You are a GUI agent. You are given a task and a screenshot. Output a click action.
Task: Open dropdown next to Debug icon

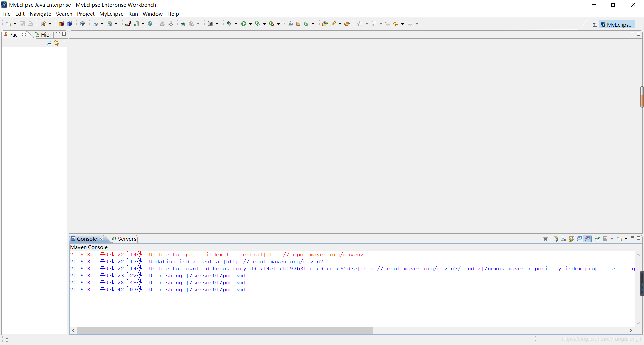(236, 24)
